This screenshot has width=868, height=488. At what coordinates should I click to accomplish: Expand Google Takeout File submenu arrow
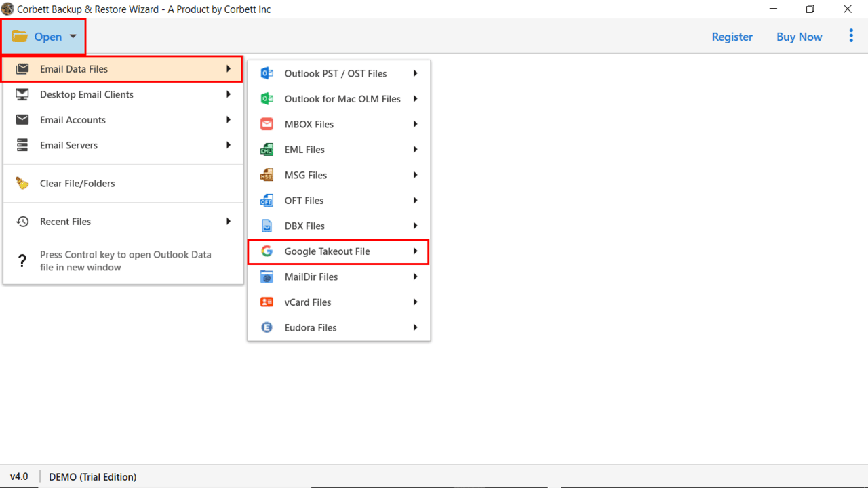(x=415, y=251)
